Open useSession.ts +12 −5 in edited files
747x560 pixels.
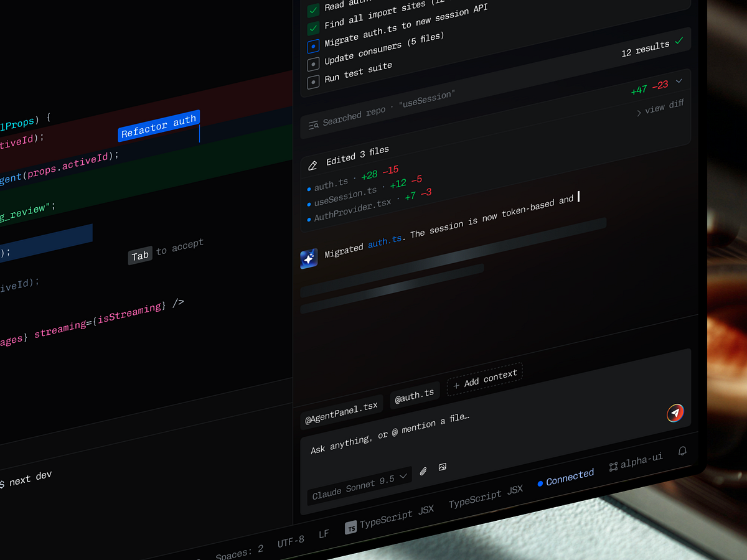(365, 192)
